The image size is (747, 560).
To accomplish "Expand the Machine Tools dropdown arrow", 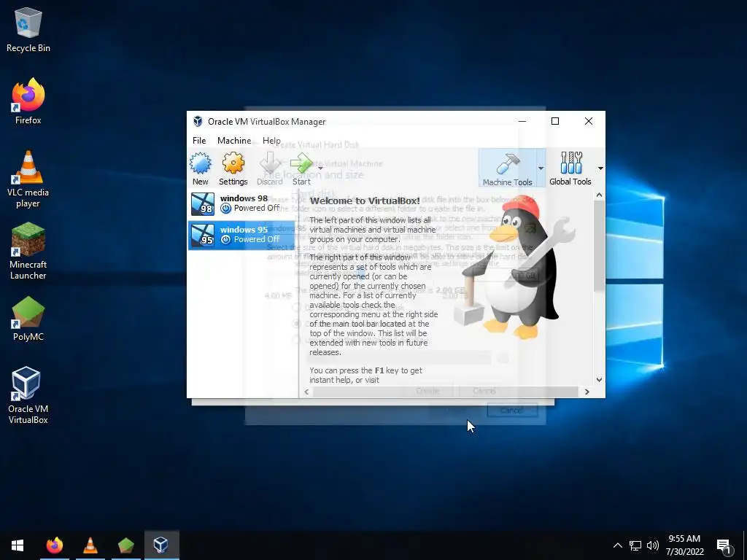I will click(541, 168).
